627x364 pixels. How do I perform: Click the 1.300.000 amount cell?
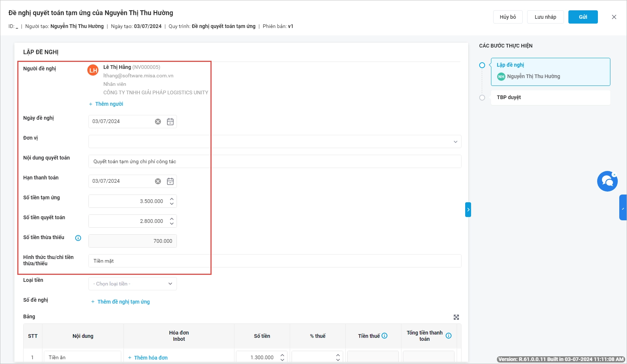(262, 357)
